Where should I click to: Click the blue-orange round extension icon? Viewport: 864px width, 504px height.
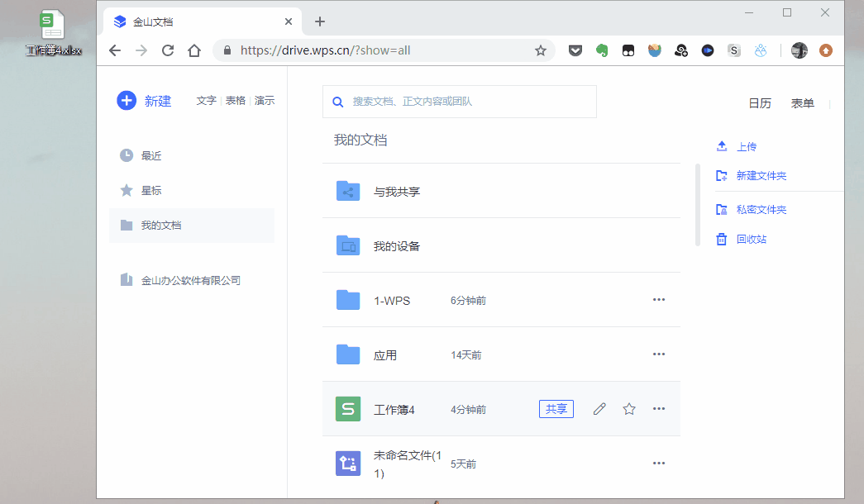point(655,50)
